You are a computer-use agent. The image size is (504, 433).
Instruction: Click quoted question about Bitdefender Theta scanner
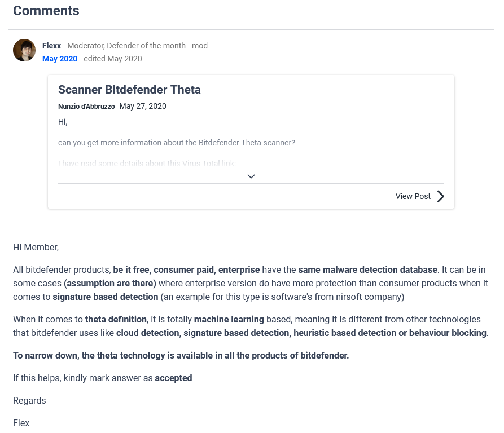(x=177, y=143)
